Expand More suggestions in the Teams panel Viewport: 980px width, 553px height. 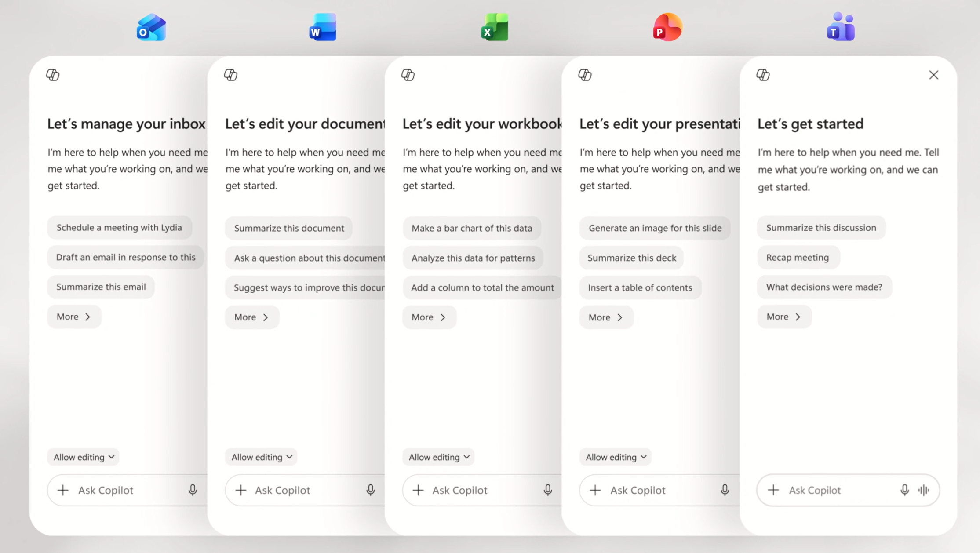click(x=784, y=317)
